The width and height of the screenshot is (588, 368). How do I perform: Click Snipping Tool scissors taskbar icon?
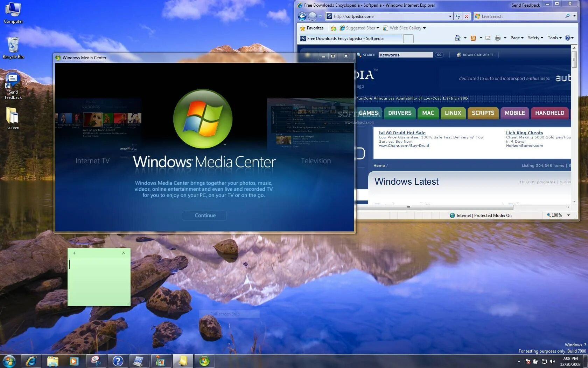pos(96,361)
